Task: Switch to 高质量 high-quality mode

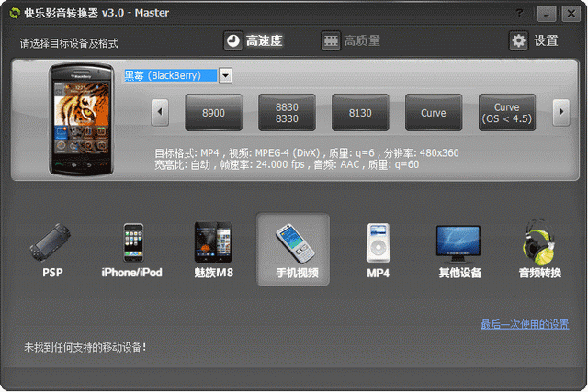Action: click(x=351, y=40)
